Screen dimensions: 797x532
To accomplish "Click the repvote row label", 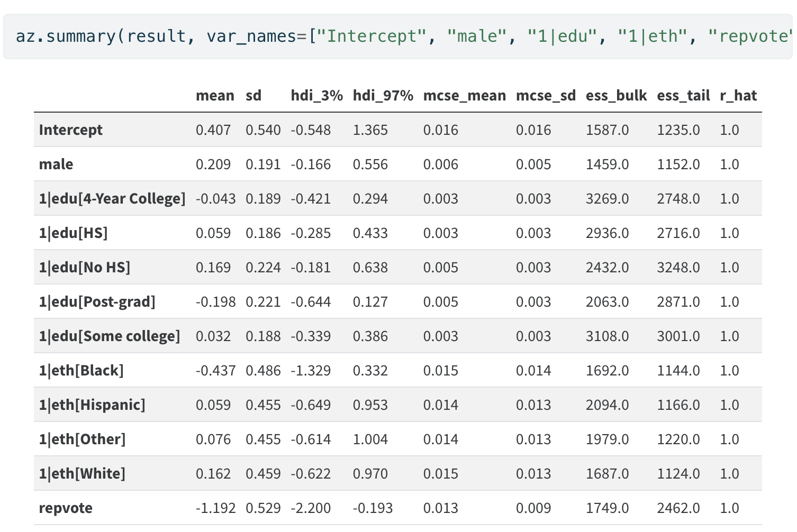I will [66, 508].
